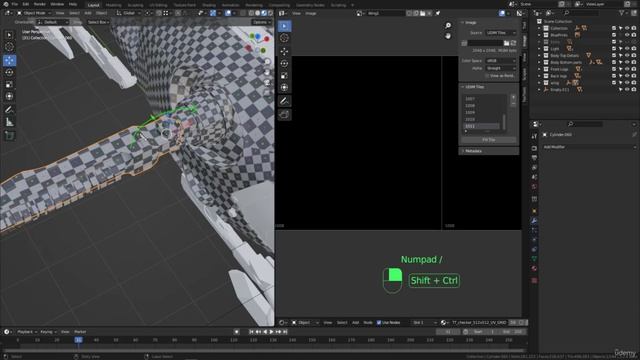Select UDIM tile 1011 in the list
Screen dimensions: 640x360
[482, 126]
